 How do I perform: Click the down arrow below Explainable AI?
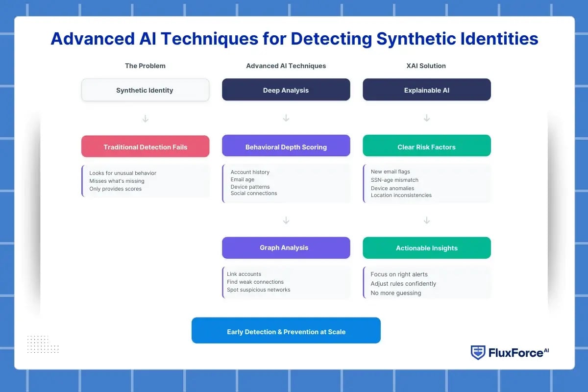coord(427,119)
